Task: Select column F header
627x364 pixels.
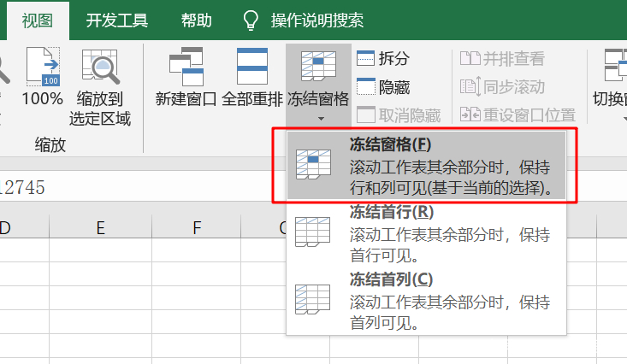Action: [x=197, y=227]
